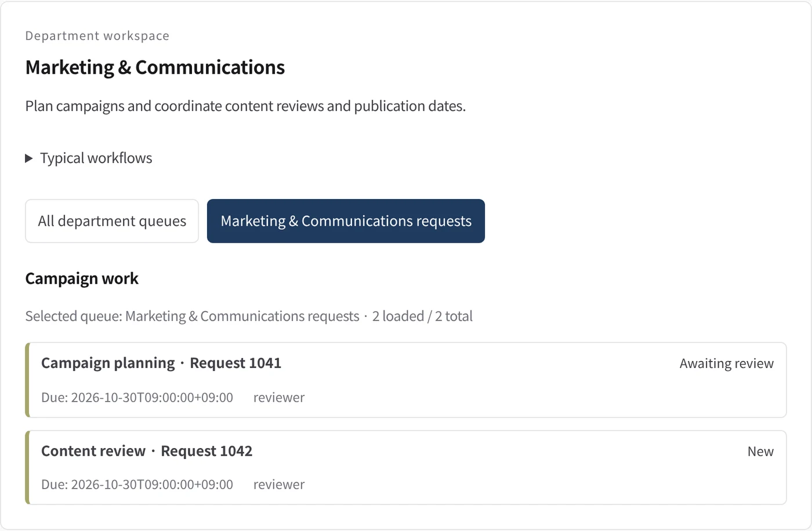
Task: Click the Campaign work section heading
Action: (x=82, y=279)
